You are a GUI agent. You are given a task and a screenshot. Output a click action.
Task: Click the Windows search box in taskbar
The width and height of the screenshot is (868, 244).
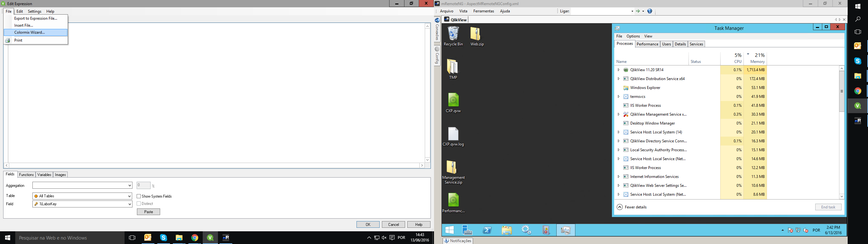point(69,238)
